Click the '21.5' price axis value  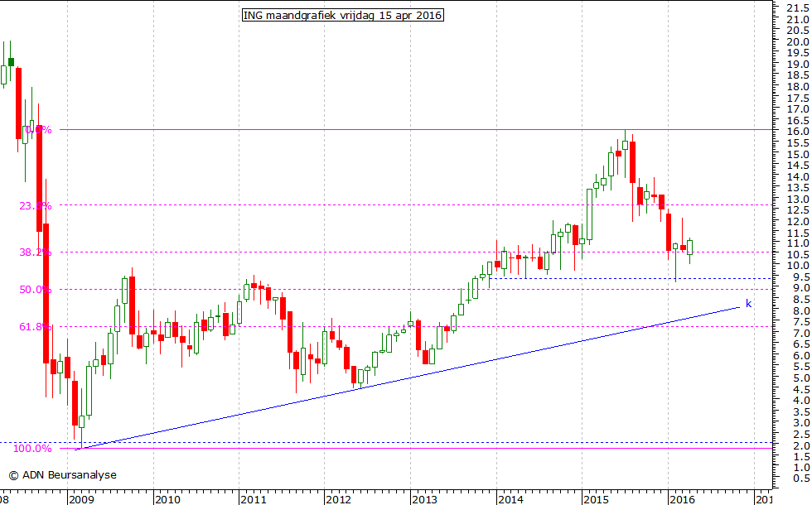pyautogui.click(x=798, y=8)
